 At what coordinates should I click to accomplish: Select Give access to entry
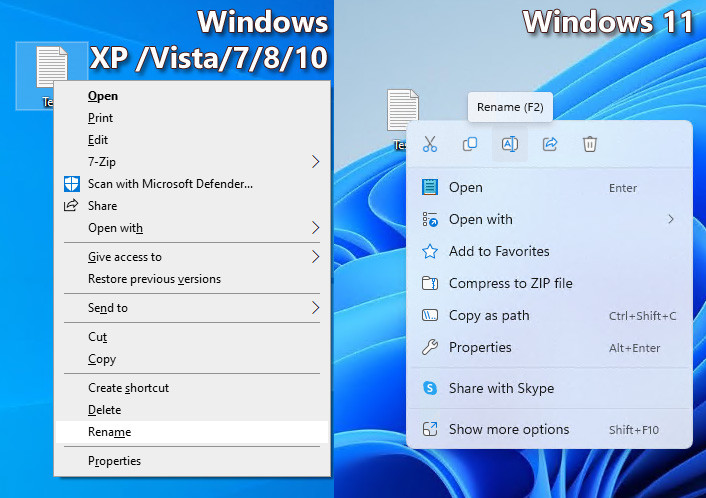click(192, 257)
